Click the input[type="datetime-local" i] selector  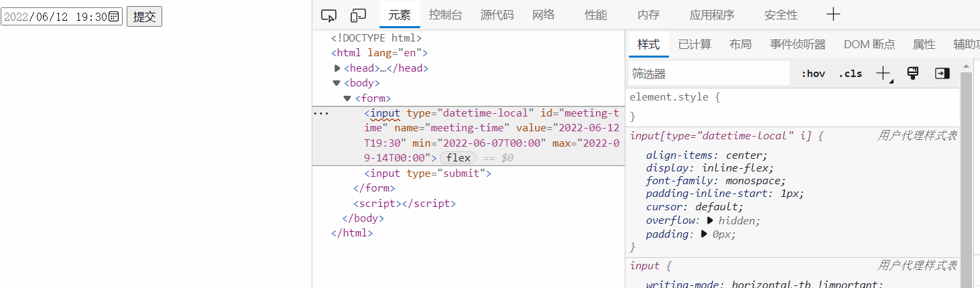(721, 136)
